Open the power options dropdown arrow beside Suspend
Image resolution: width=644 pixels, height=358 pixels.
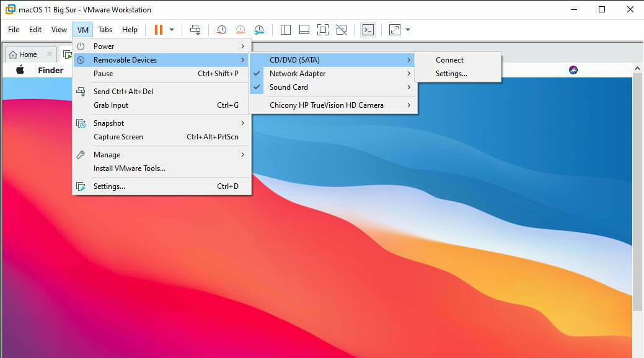pos(172,30)
